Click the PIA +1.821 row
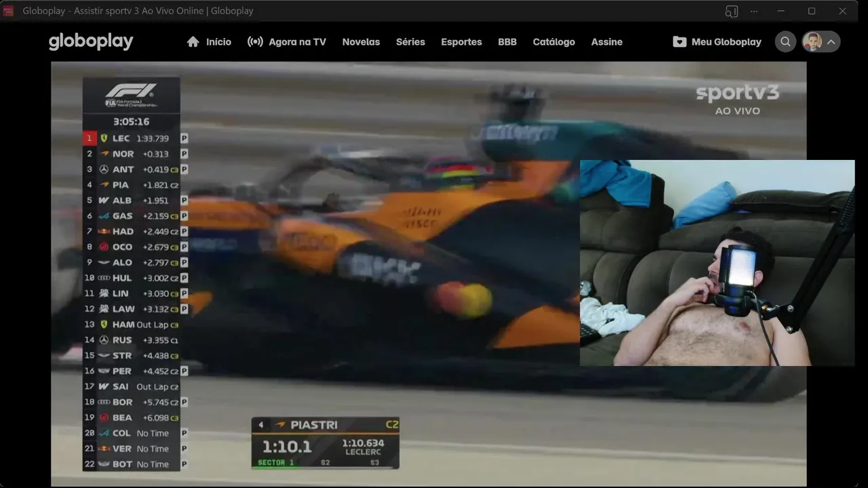The height and width of the screenshot is (488, 868). tap(132, 185)
